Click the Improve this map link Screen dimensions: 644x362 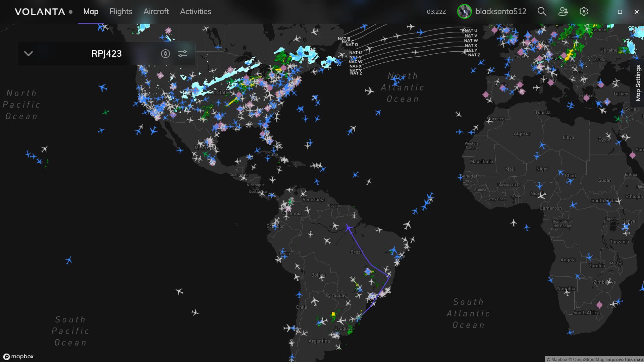624,358
